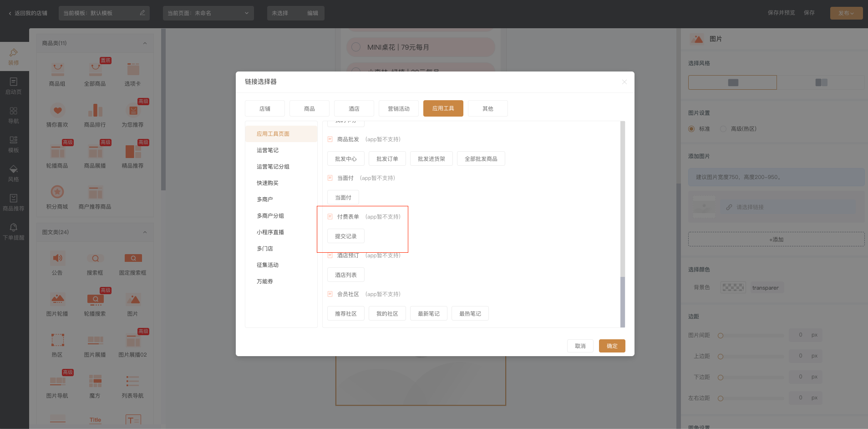The height and width of the screenshot is (429, 868).
Task: Open the 风格 sidebar icon
Action: [x=14, y=169]
